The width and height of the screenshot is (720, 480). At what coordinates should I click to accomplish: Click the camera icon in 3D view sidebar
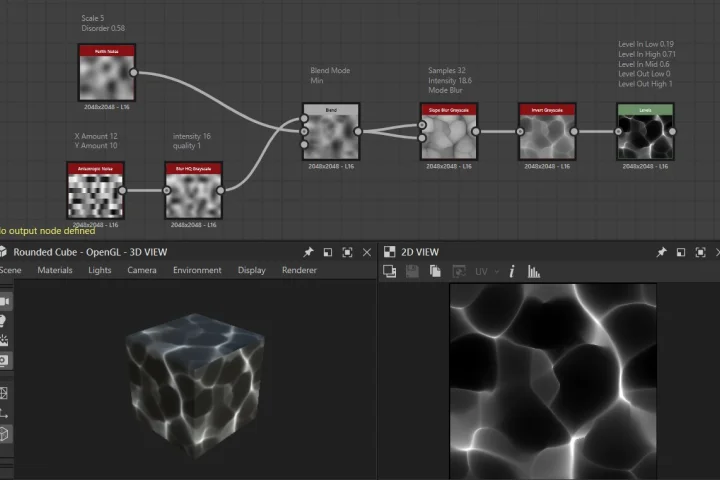(x=5, y=301)
